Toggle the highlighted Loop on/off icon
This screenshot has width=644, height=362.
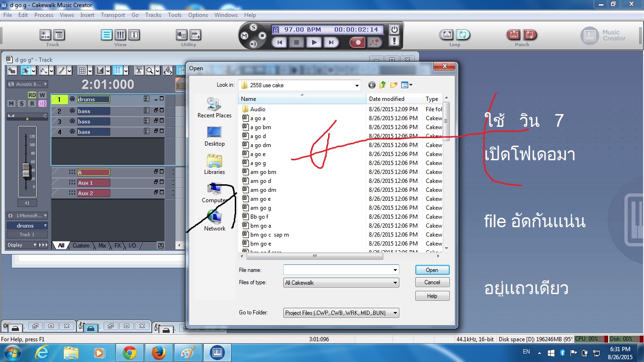click(463, 34)
